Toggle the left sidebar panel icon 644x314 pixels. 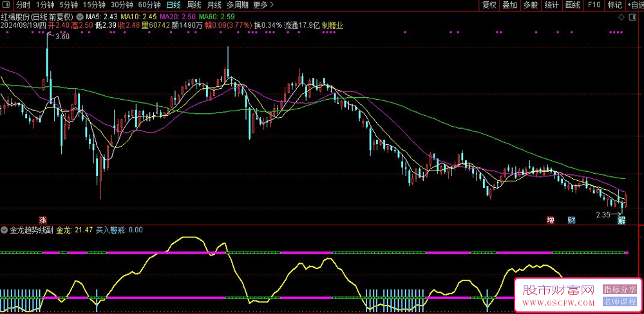pyautogui.click(x=6, y=5)
